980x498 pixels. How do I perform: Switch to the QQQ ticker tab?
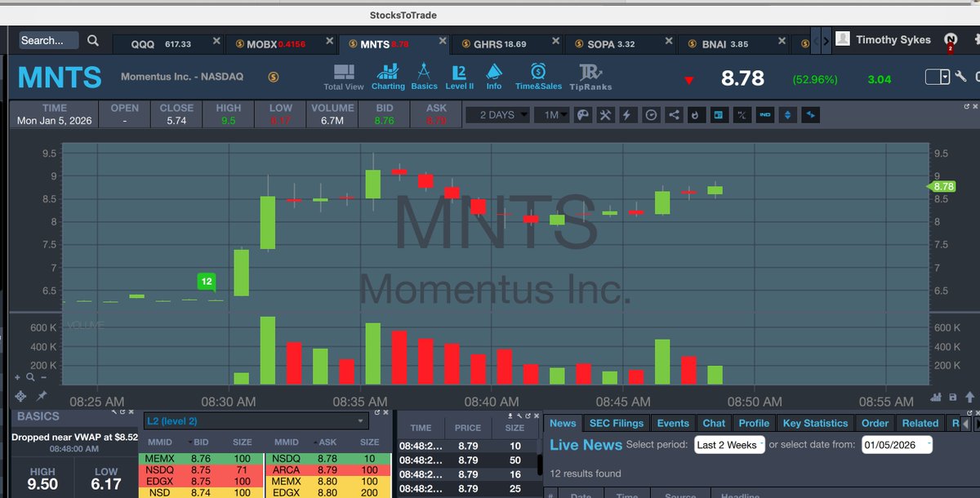(167, 44)
